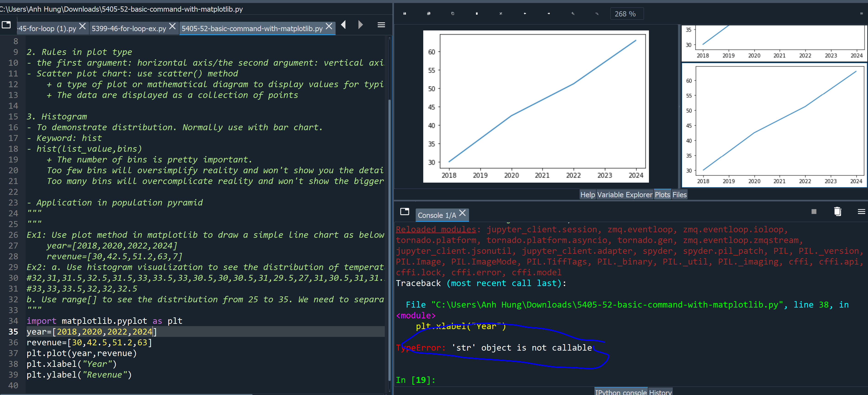
Task: Switch to 45-for-loop (1).py editor tab
Action: (47, 28)
